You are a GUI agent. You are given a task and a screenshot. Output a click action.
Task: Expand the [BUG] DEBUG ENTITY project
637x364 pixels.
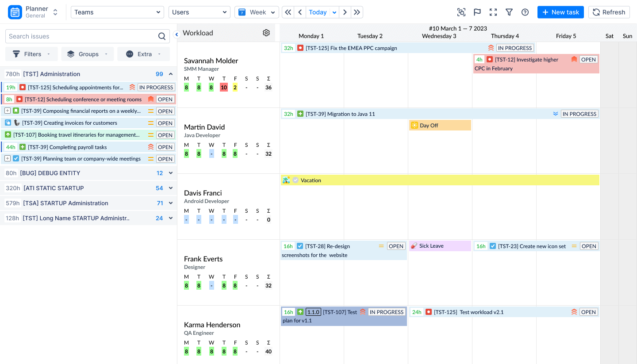[x=170, y=172]
